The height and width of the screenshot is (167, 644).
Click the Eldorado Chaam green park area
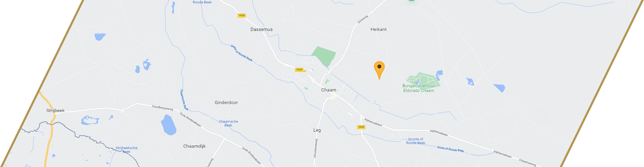click(423, 79)
